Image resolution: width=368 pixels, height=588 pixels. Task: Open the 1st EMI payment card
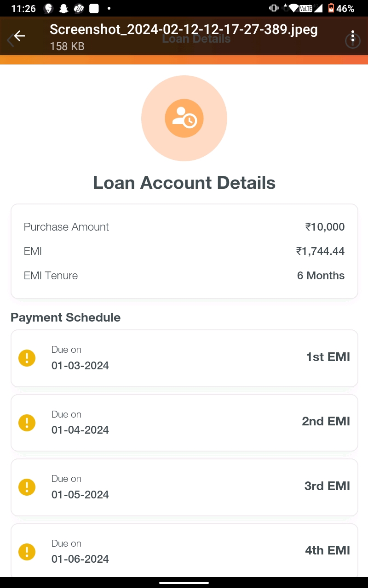(x=184, y=358)
